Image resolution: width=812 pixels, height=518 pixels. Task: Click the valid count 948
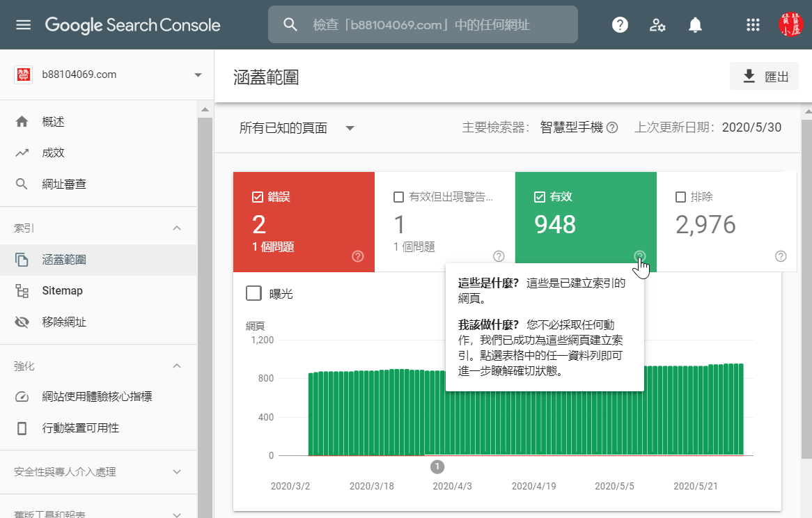tap(554, 225)
